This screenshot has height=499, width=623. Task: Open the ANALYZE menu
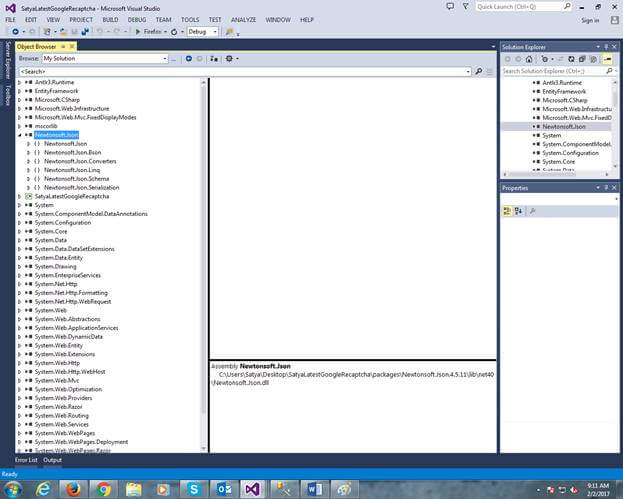pos(243,19)
